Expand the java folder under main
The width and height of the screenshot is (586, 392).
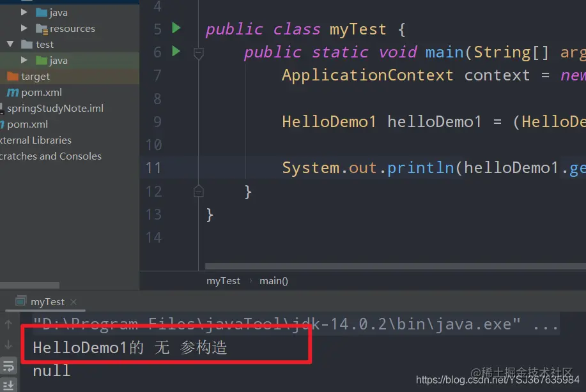(x=24, y=12)
